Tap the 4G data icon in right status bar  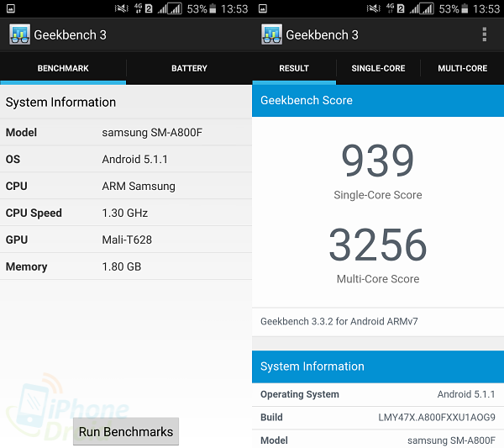tap(391, 8)
